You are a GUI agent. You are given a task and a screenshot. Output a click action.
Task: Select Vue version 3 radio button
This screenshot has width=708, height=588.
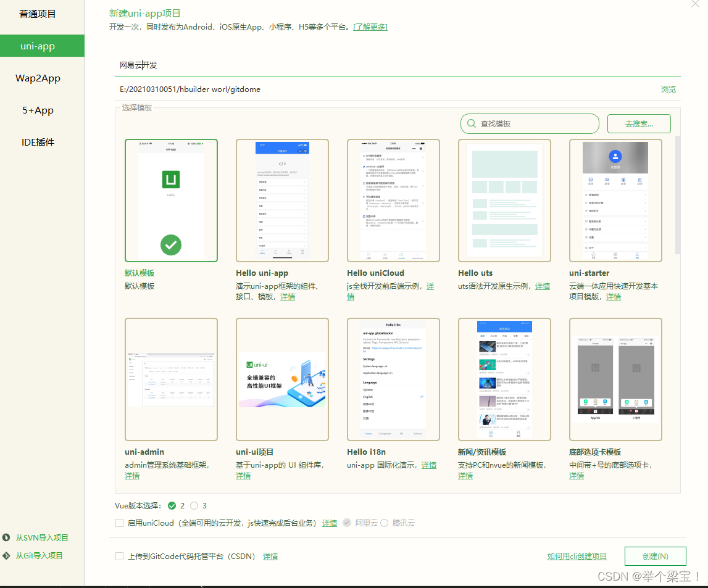click(x=194, y=505)
